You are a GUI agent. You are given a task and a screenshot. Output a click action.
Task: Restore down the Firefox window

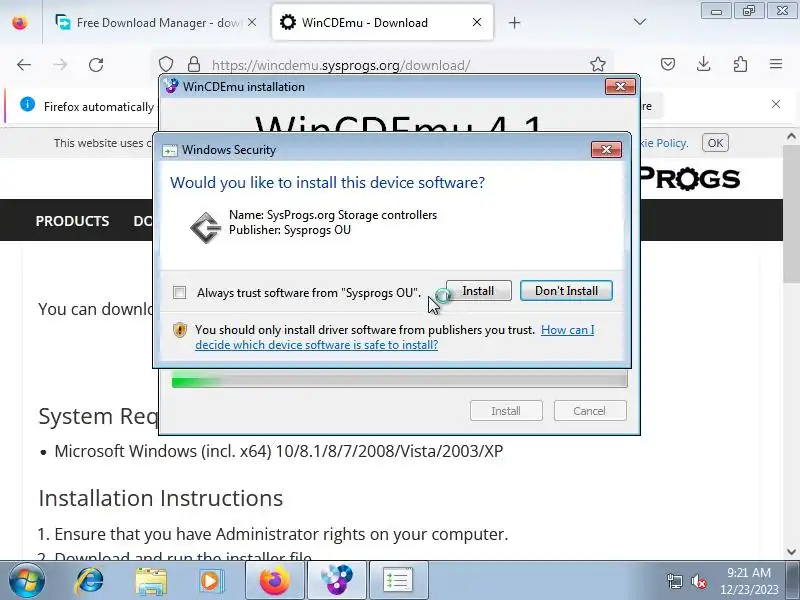tap(748, 11)
